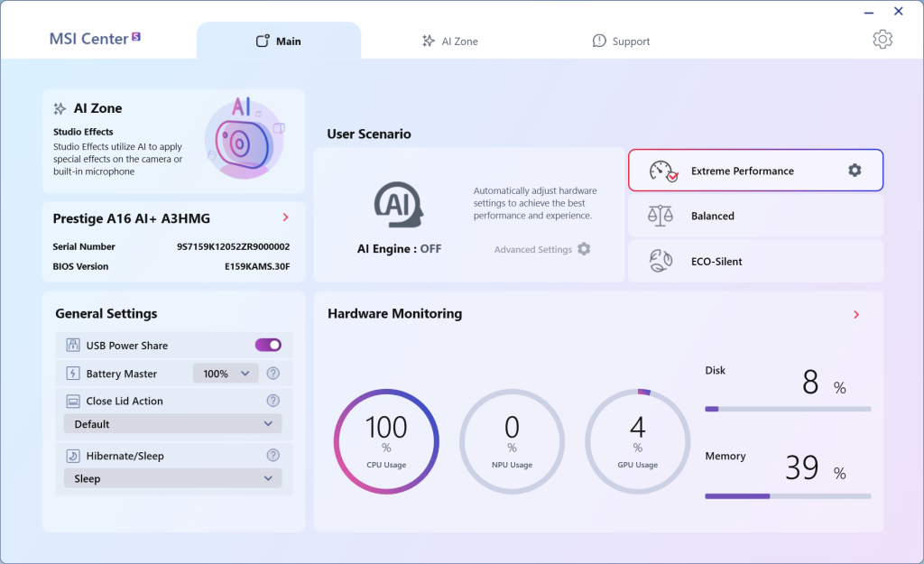
Task: Click the USB Power Share icon
Action: tap(73, 346)
